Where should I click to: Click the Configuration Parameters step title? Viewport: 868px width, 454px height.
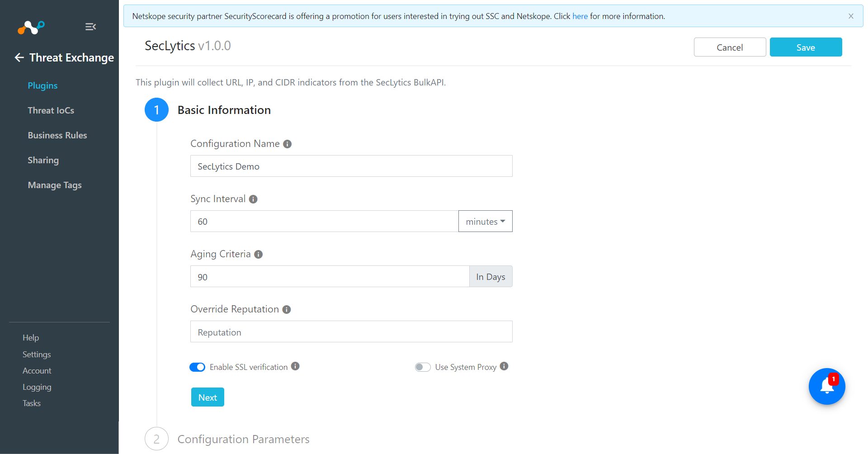tap(243, 439)
